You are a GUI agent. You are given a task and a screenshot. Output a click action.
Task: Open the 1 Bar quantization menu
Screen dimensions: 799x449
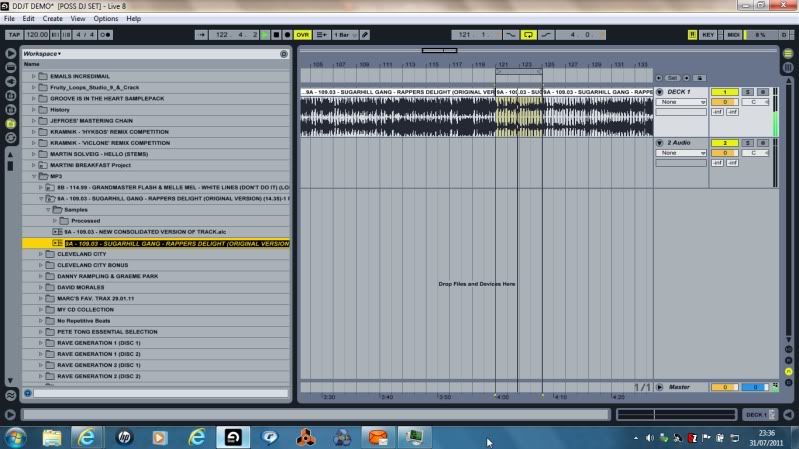[x=344, y=34]
